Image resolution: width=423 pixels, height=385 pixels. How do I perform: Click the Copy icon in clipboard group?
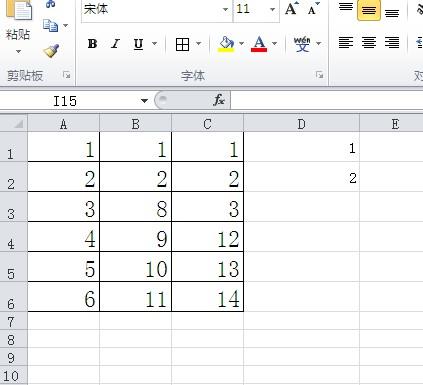[x=50, y=26]
